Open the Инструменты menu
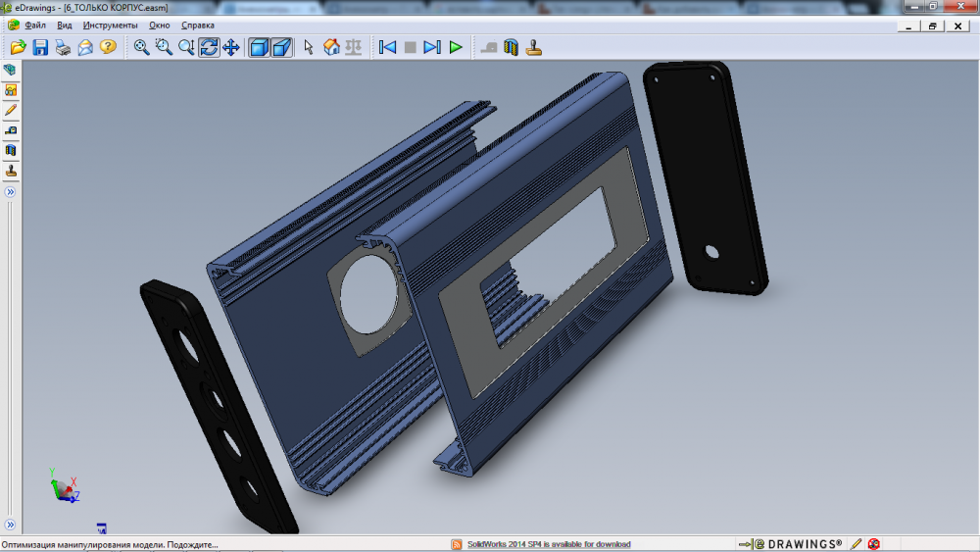The width and height of the screenshot is (980, 552). [x=110, y=25]
